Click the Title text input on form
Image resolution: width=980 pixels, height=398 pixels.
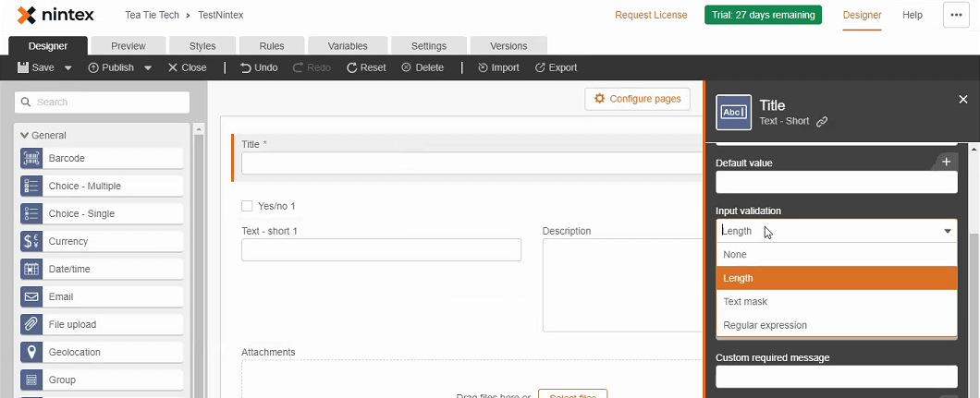click(x=472, y=163)
